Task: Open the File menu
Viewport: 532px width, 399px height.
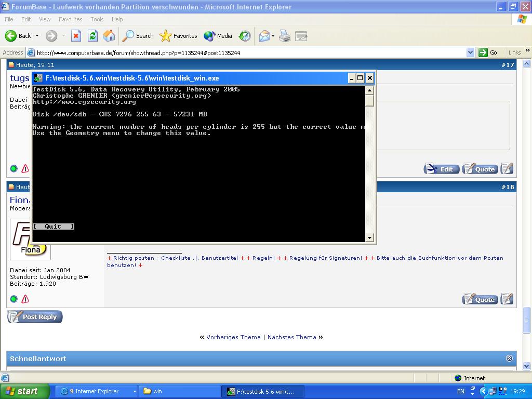Action: (9, 19)
